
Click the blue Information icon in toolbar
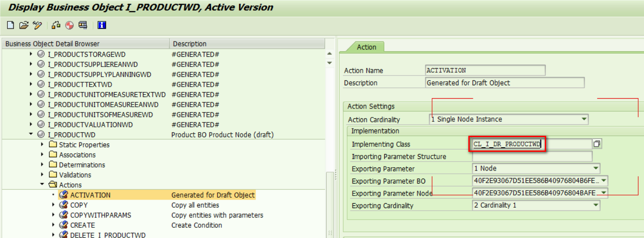(101, 25)
